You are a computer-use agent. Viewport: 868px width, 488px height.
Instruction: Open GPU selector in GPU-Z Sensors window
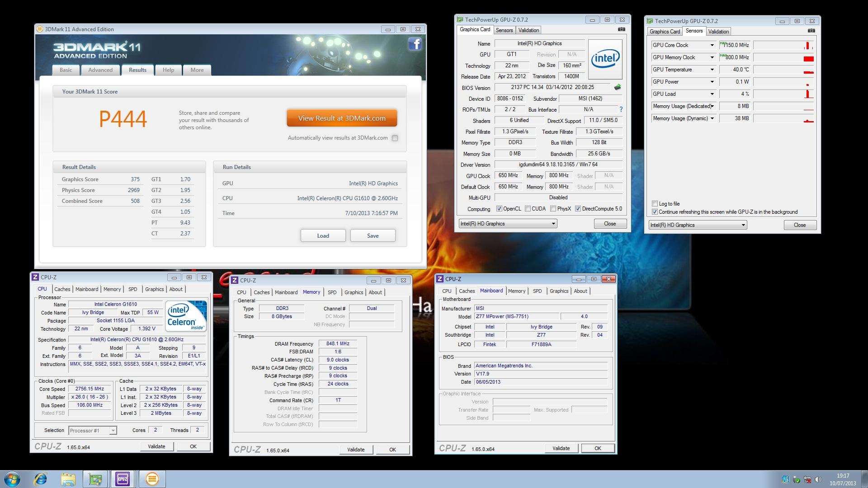click(698, 225)
